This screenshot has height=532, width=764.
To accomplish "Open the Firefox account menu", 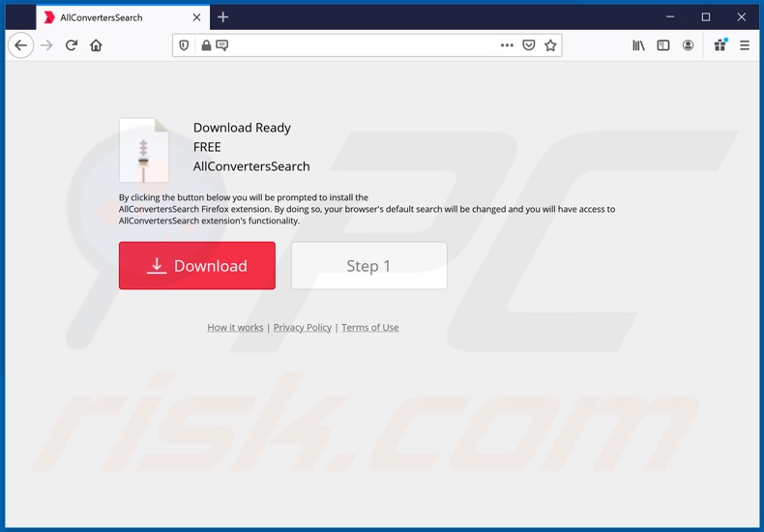I will point(688,45).
